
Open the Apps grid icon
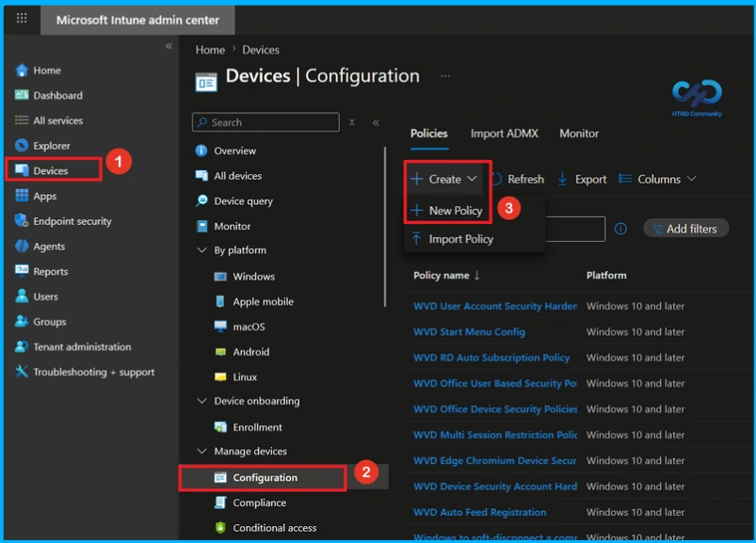22,196
